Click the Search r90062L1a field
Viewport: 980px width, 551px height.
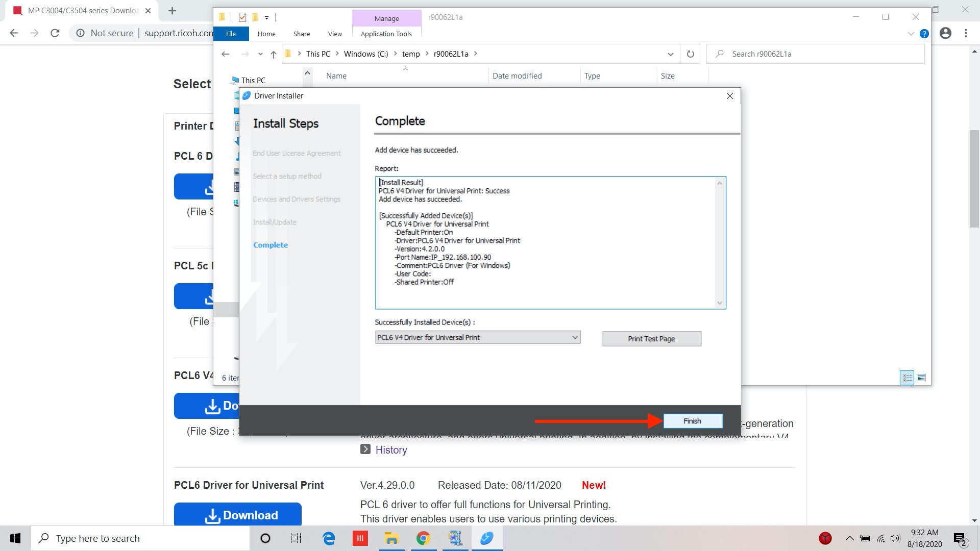816,54
